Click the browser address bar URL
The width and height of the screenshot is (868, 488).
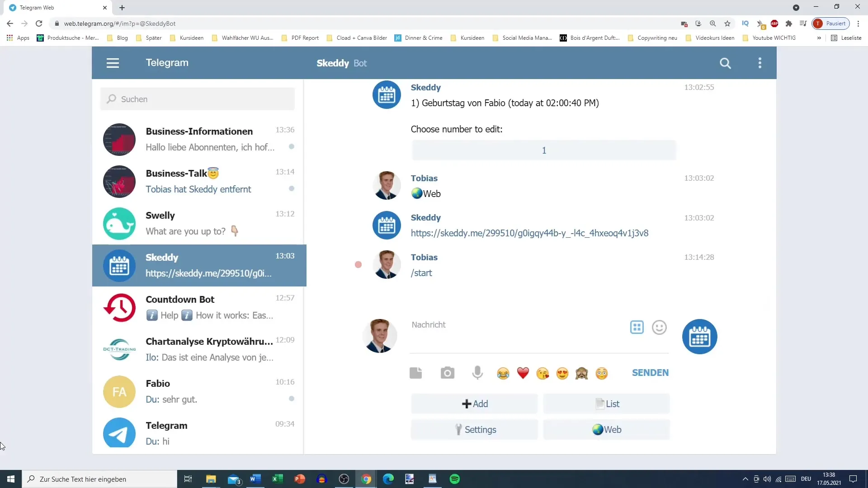(120, 23)
